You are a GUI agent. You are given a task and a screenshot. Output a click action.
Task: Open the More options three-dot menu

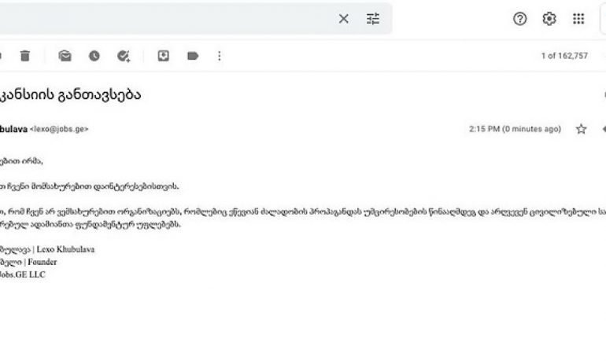click(x=219, y=56)
